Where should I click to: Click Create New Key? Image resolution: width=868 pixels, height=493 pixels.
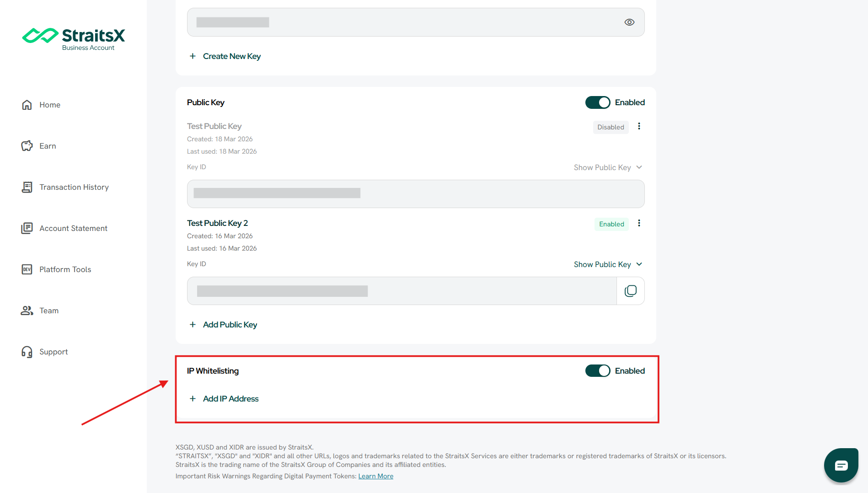[x=232, y=56]
